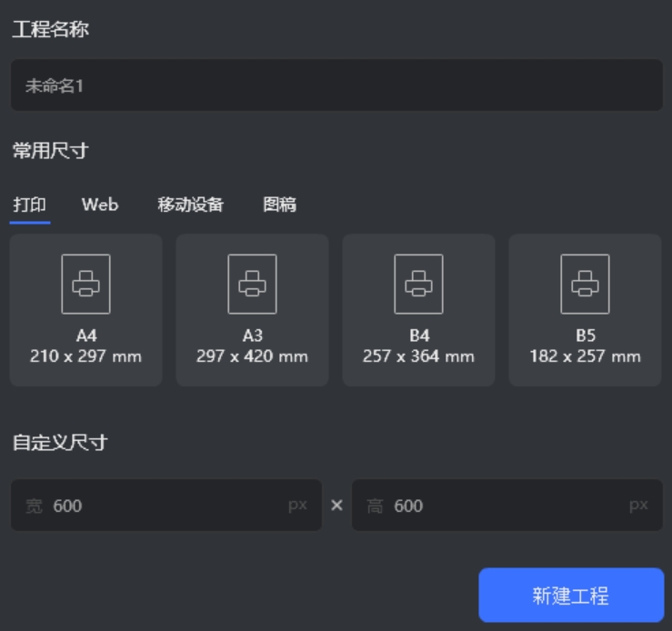
Task: Click the px unit in width field
Action: point(297,506)
